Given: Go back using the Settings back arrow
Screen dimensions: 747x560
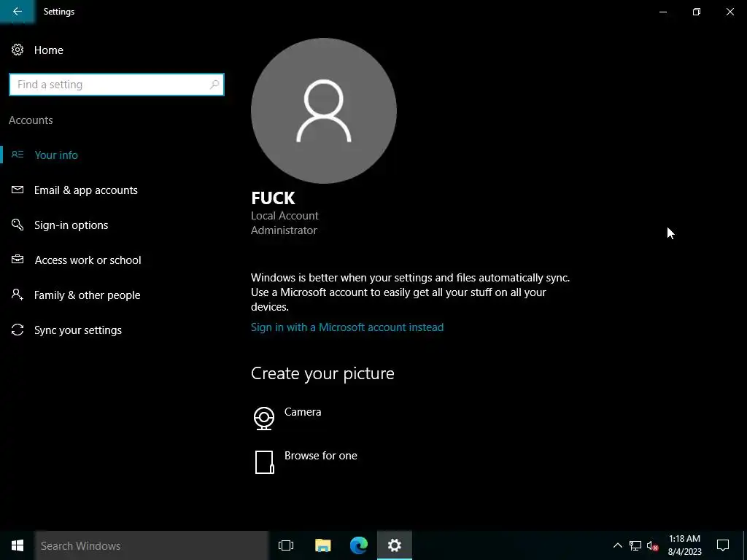Looking at the screenshot, I should [18, 12].
